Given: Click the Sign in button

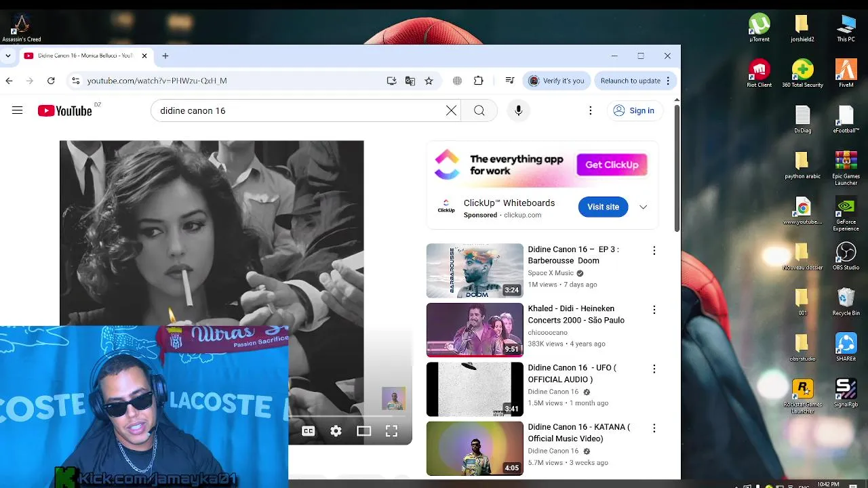Looking at the screenshot, I should tap(634, 110).
